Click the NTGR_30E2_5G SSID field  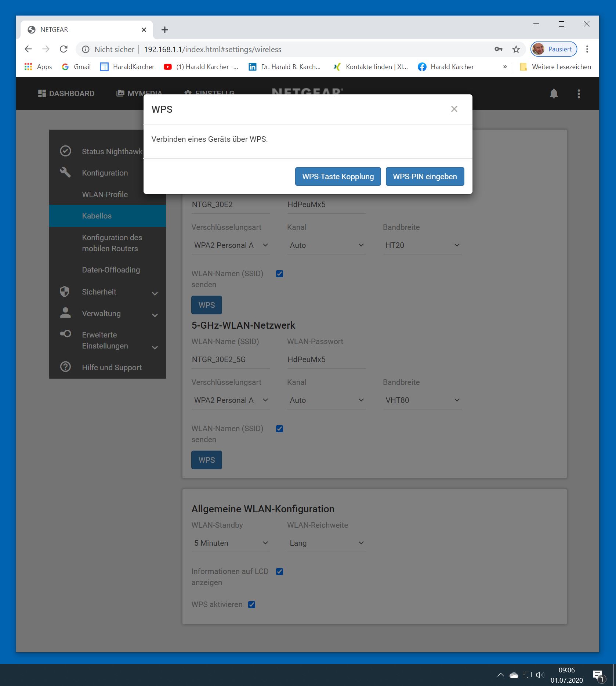(231, 360)
